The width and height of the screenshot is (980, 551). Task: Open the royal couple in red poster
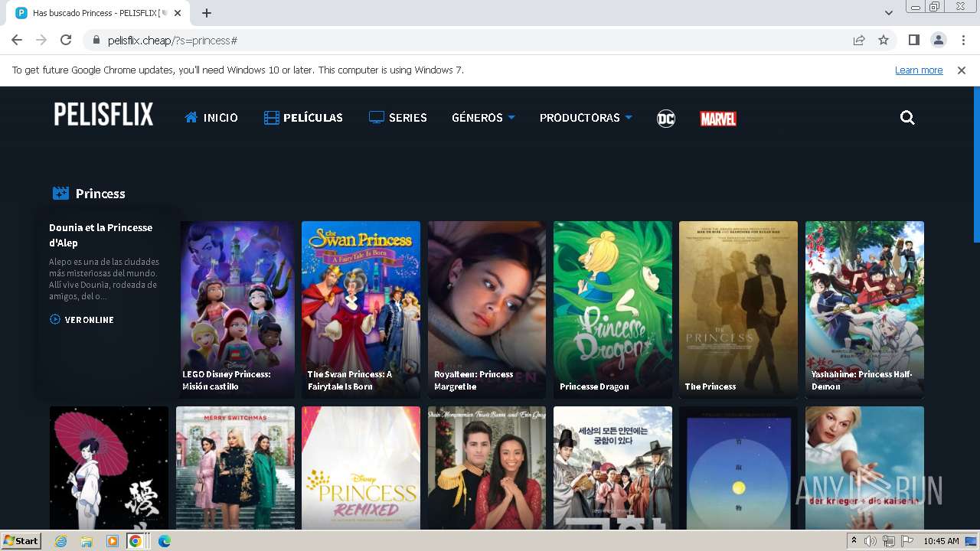click(x=487, y=468)
